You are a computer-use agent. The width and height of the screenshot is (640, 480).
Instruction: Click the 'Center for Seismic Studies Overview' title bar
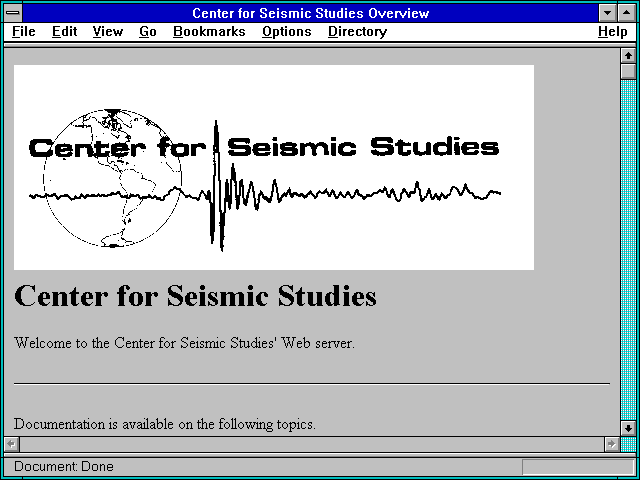coord(311,13)
